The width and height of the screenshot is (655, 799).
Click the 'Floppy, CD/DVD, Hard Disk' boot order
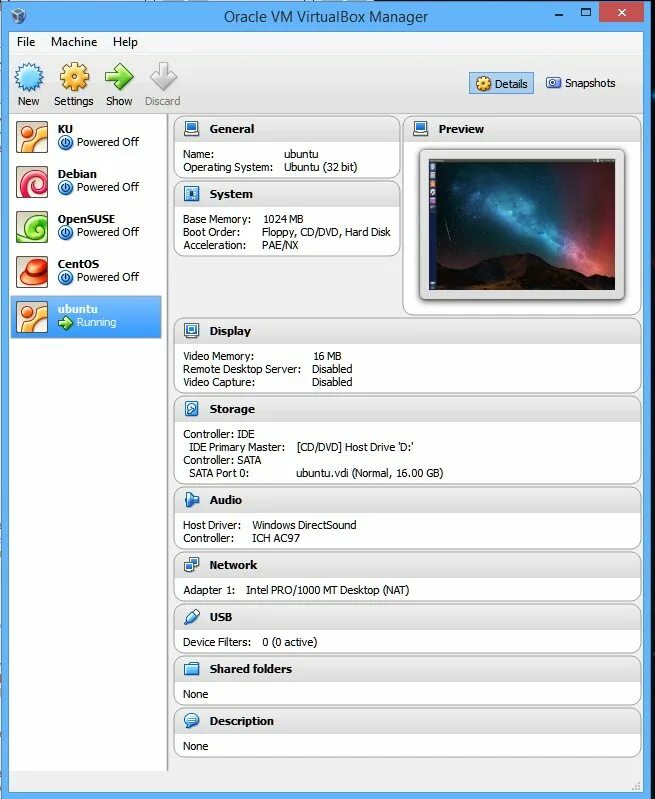[326, 232]
